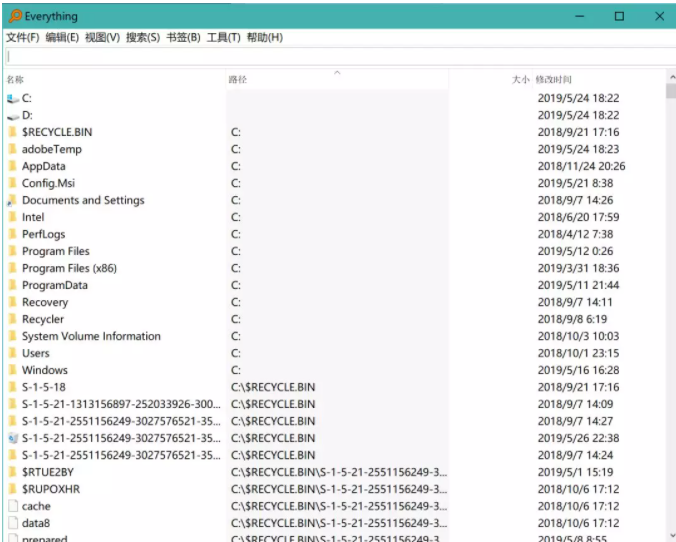The image size is (676, 542).
Task: Open the 书签(B) menu
Action: 183,38
